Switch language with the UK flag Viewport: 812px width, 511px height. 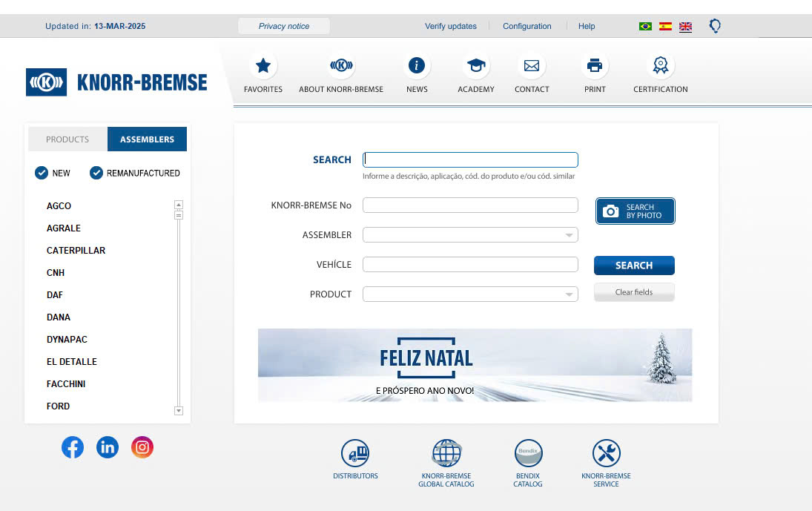coord(686,27)
